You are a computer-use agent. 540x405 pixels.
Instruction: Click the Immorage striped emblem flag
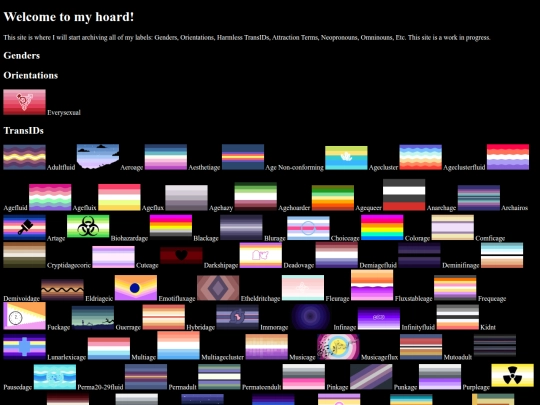coord(237,317)
